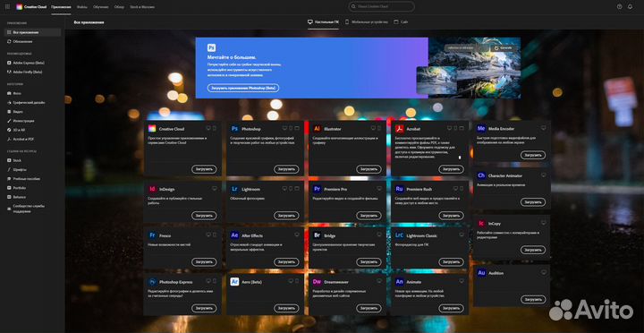644x333 pixels.
Task: Click the After Effects Ae icon
Action: [235, 235]
